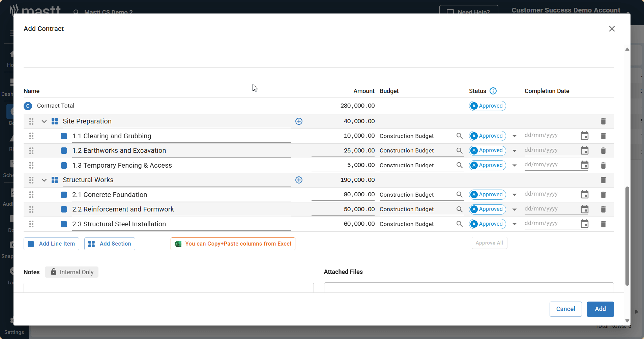Select the checkbox for 1.3 Temporary Fencing & Access
The image size is (644, 339).
point(64,165)
